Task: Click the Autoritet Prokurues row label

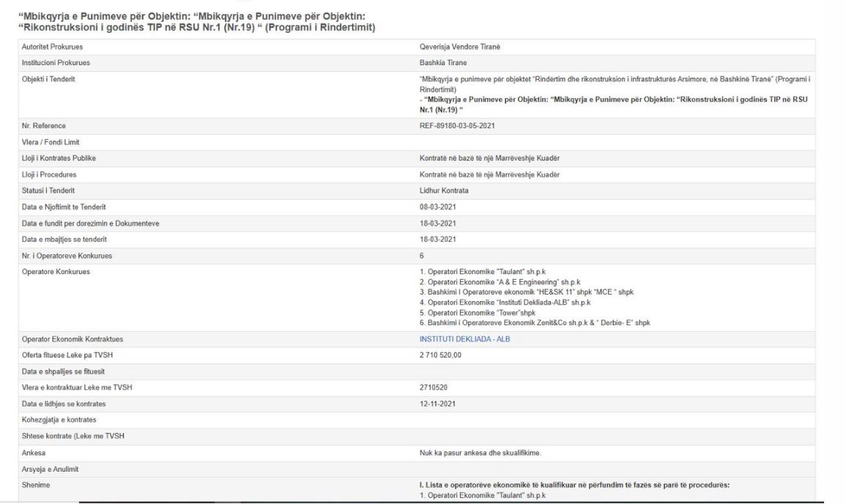Action: [51, 47]
